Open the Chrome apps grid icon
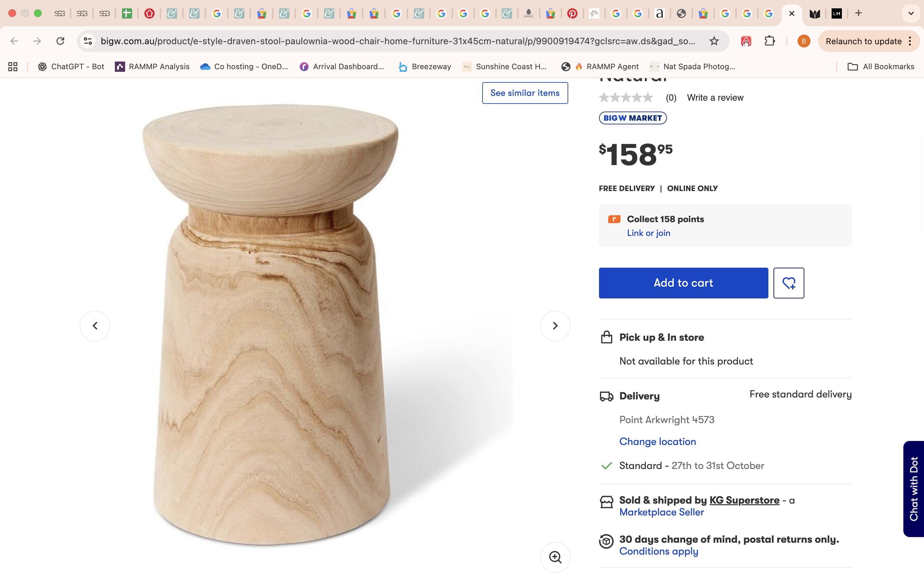This screenshot has width=924, height=577. pyautogui.click(x=13, y=67)
